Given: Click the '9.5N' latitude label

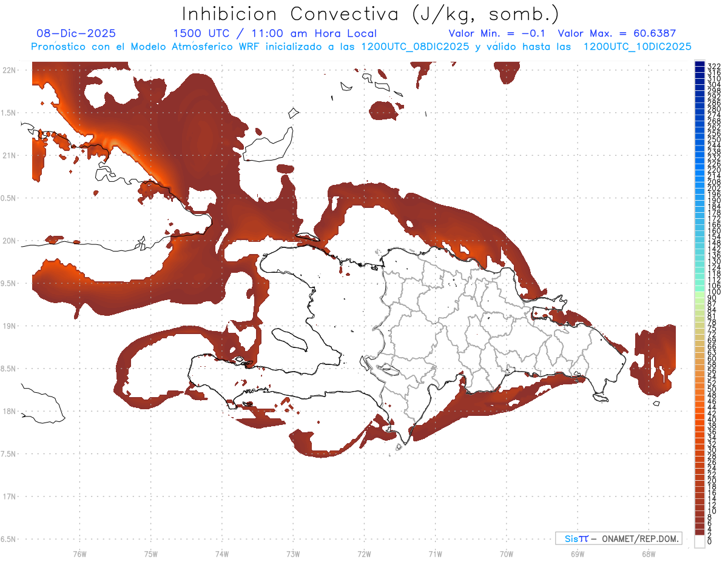Looking at the screenshot, I should [x=9, y=283].
